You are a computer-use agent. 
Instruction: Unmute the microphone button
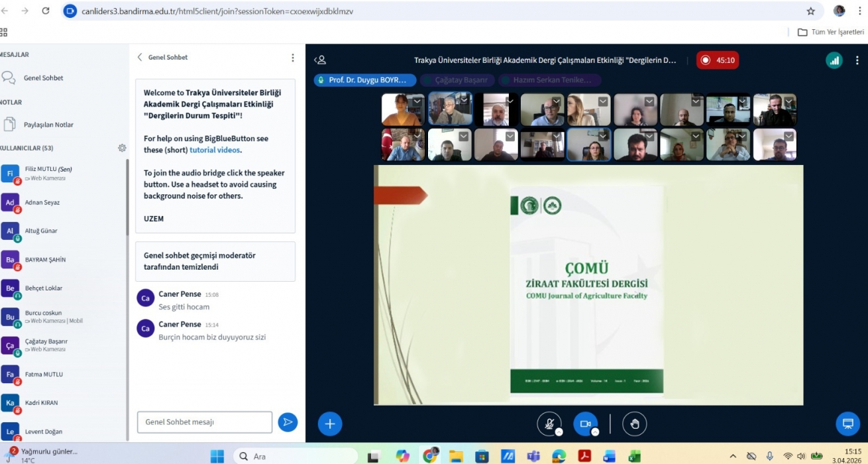pos(549,424)
